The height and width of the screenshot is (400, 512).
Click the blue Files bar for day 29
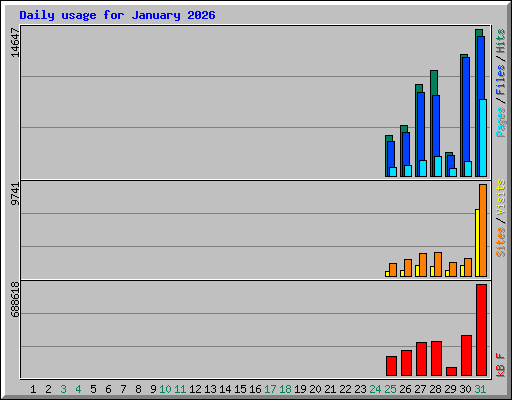click(x=451, y=162)
